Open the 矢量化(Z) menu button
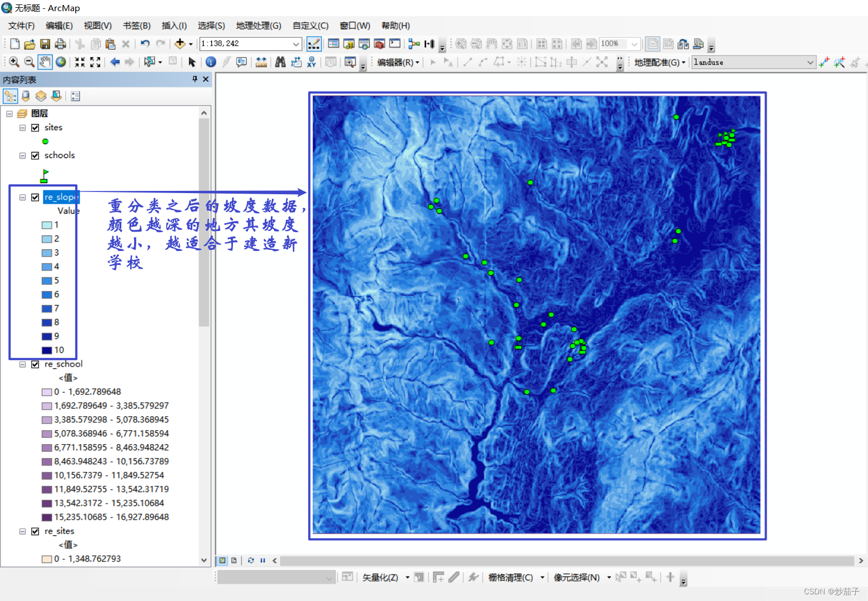The height and width of the screenshot is (601, 868). coord(386,578)
